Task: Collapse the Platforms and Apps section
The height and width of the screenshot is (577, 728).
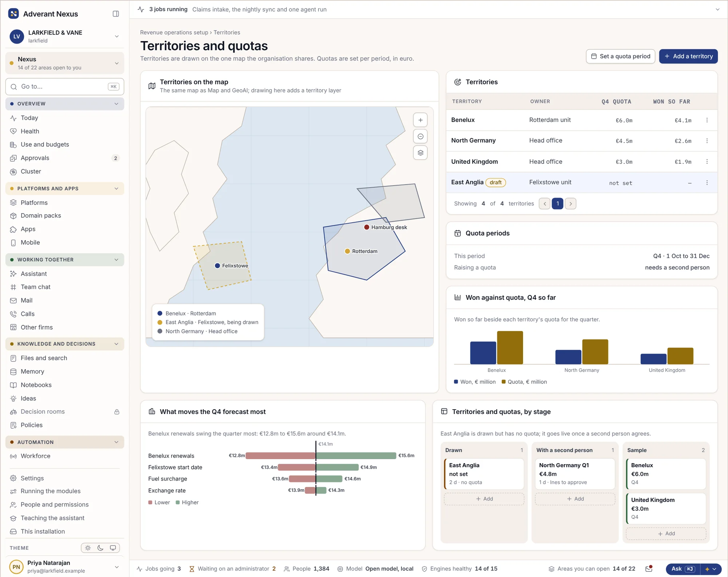Action: click(65, 188)
